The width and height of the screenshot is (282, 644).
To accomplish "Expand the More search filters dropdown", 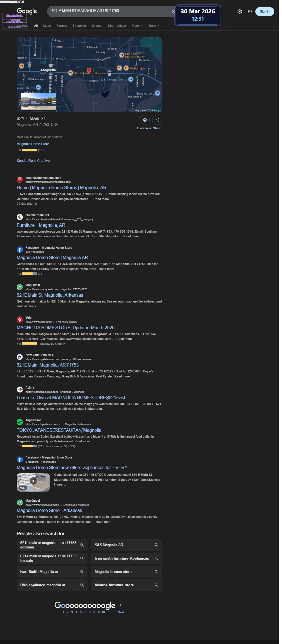I will click(x=137, y=26).
